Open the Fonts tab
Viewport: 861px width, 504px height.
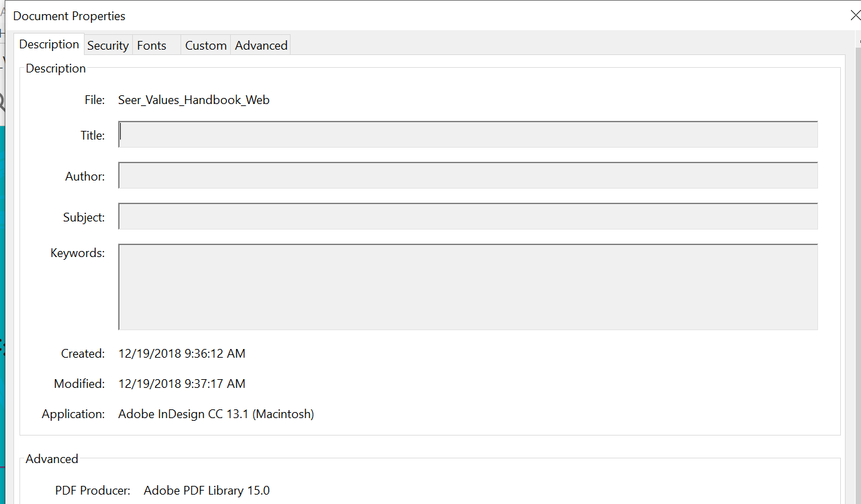[152, 46]
